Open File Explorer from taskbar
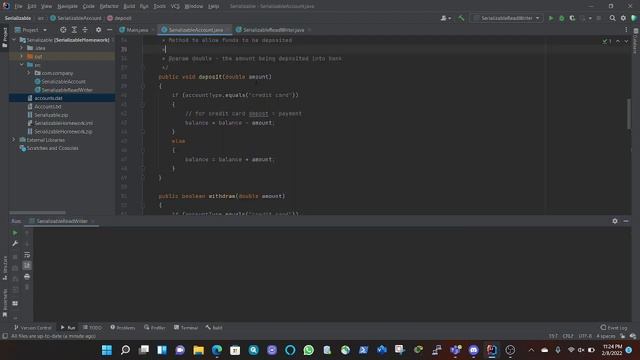This screenshot has width=640, height=360. [198, 350]
